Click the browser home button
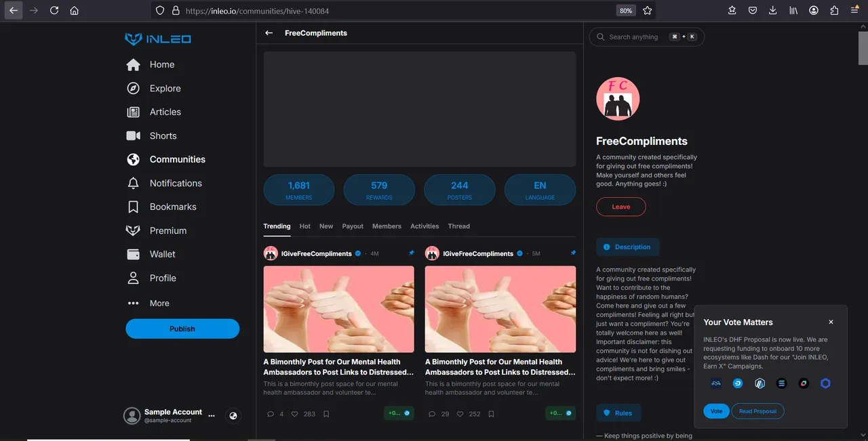This screenshot has height=441, width=868. 74,11
